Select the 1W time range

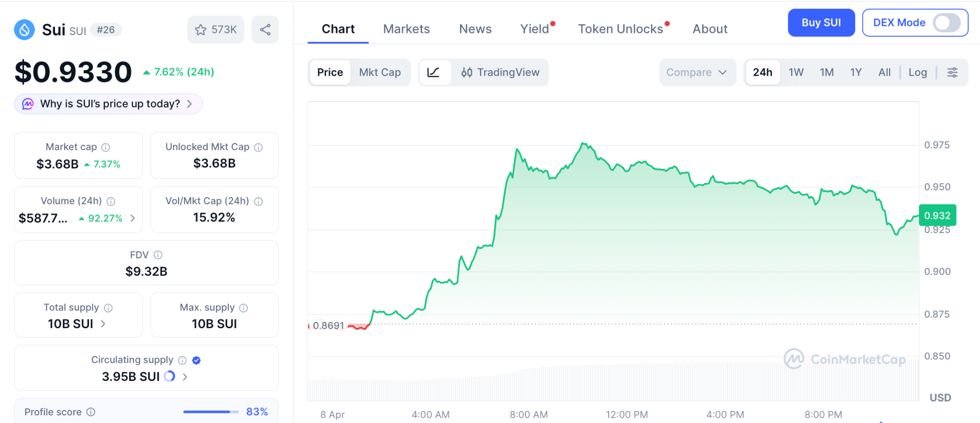point(796,72)
